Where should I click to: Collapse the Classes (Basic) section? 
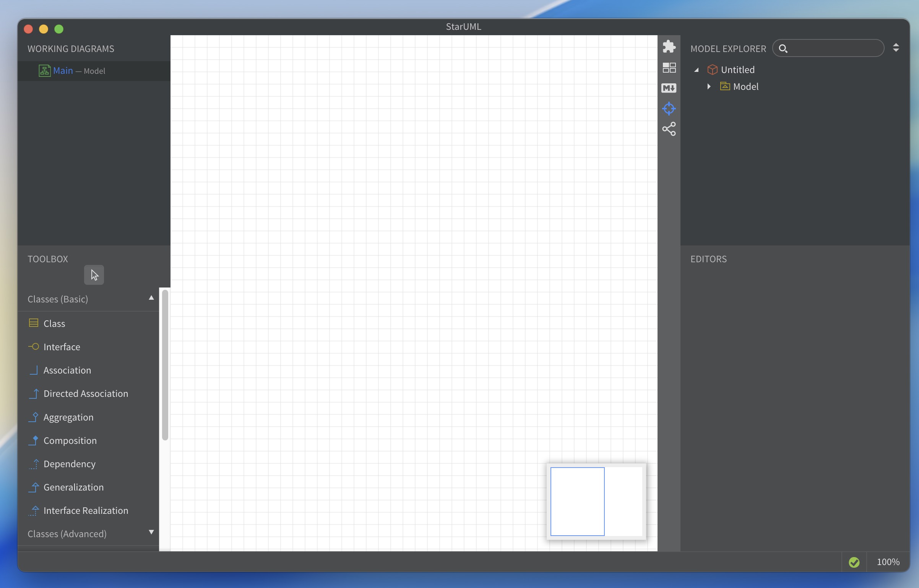tap(151, 298)
